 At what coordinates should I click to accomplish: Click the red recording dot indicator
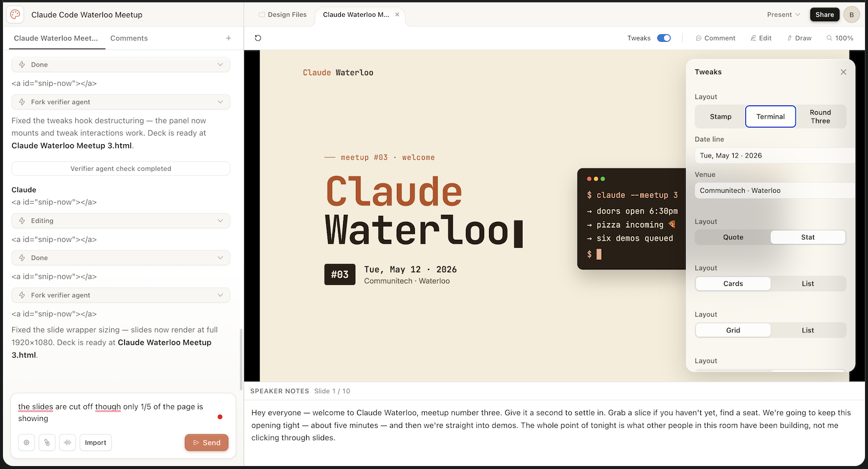[220, 417]
